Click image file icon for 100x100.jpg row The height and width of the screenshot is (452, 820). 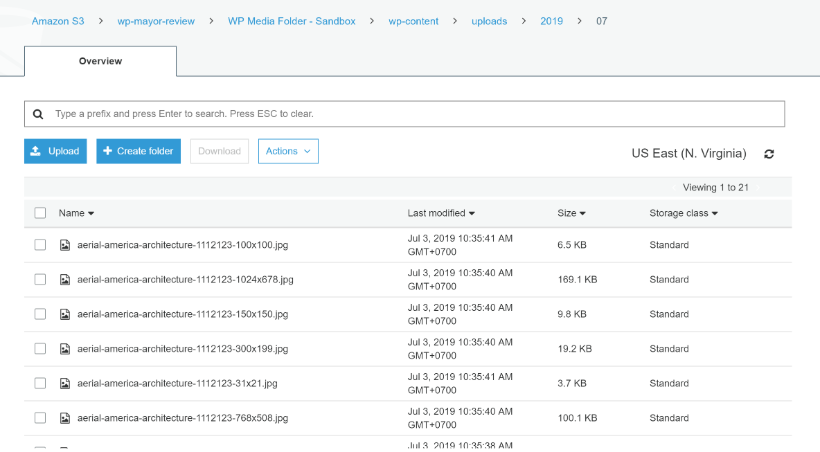[x=65, y=245]
